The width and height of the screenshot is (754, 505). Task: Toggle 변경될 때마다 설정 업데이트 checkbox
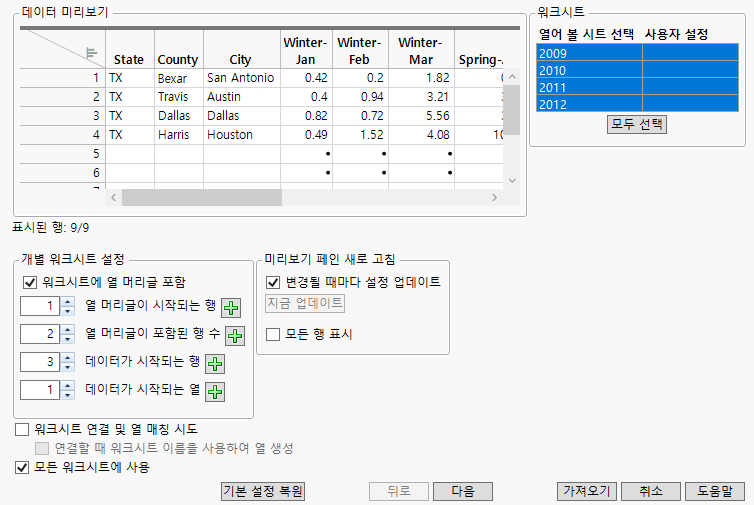[x=273, y=282]
